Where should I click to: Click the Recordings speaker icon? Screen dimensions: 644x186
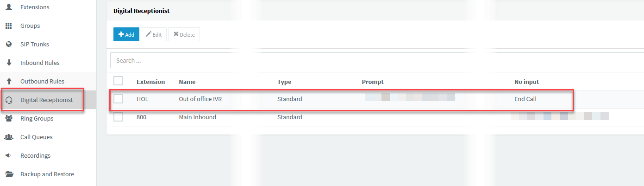point(8,156)
